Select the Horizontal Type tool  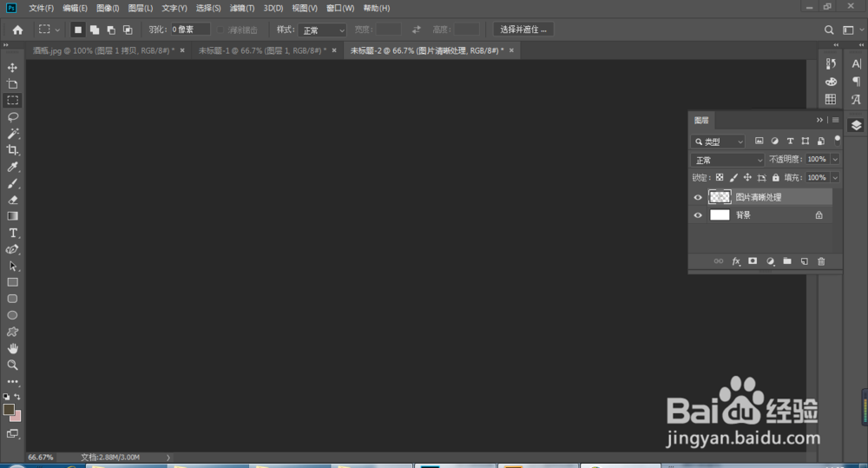tap(12, 233)
